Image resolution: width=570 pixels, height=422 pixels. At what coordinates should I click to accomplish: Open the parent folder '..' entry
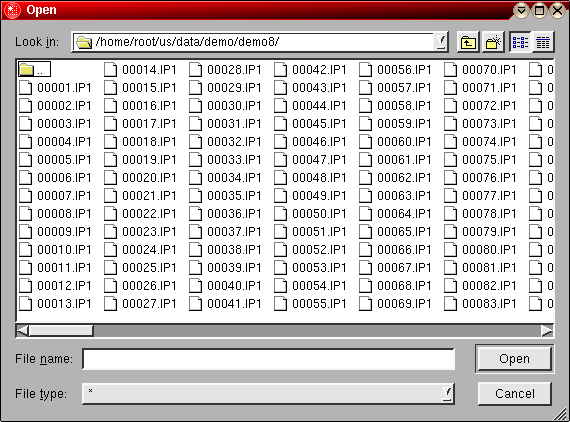point(35,69)
